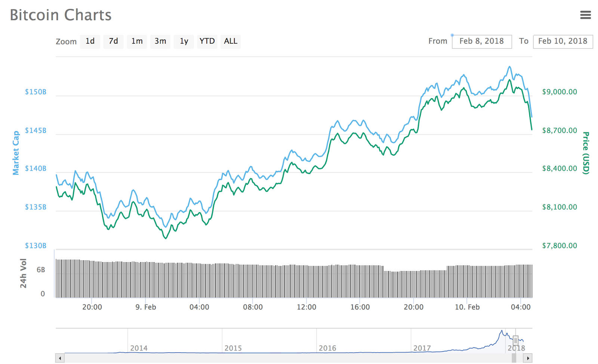Image resolution: width=598 pixels, height=364 pixels.
Task: Switch to the ALL zoom view
Action: [230, 41]
